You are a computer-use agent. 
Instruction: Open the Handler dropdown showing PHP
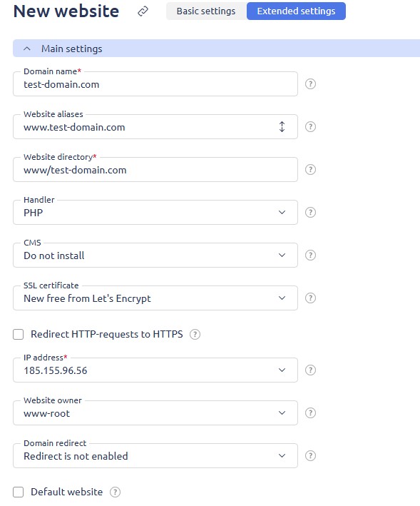pyautogui.click(x=155, y=213)
